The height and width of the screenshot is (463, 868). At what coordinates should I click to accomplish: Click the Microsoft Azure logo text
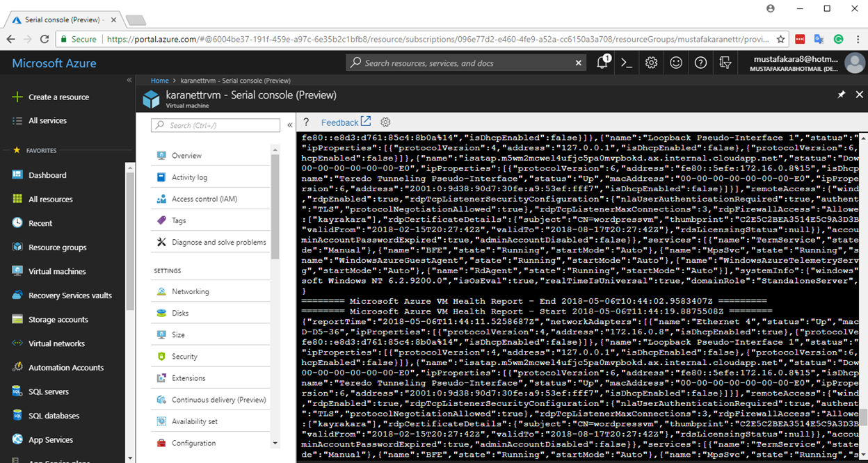pos(54,63)
